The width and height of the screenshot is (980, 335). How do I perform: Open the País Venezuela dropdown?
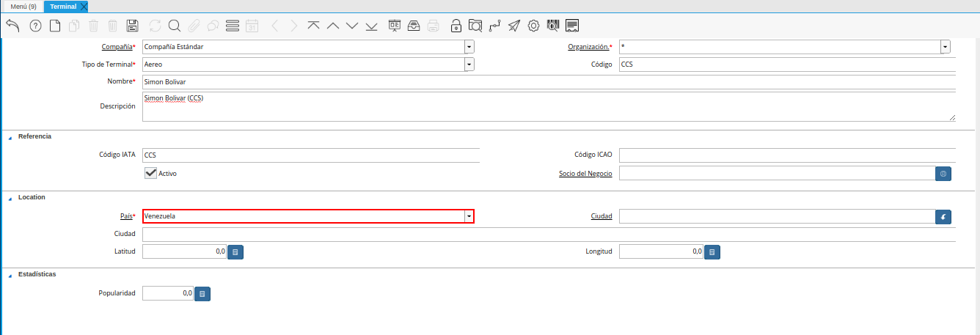point(469,216)
